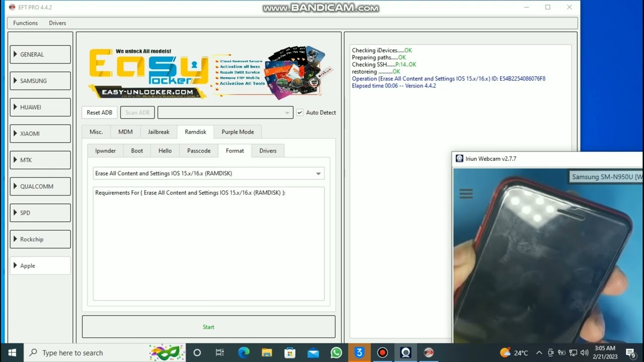Open Microsoft Store from the taskbar
Image resolution: width=644 pixels, height=362 pixels.
[x=290, y=352]
